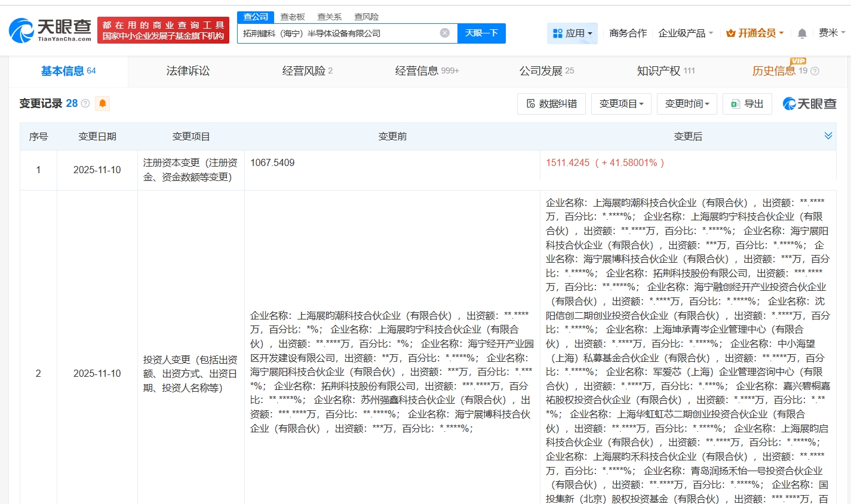Click the clear (X) icon in search box
The image size is (851, 504).
point(444,33)
